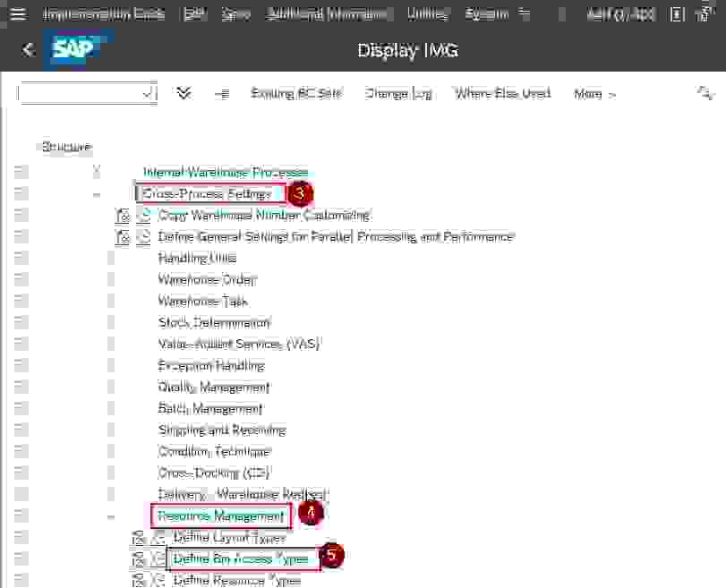This screenshot has height=588, width=726.
Task: Collapse the Resource Management tree node
Action: (x=110, y=516)
